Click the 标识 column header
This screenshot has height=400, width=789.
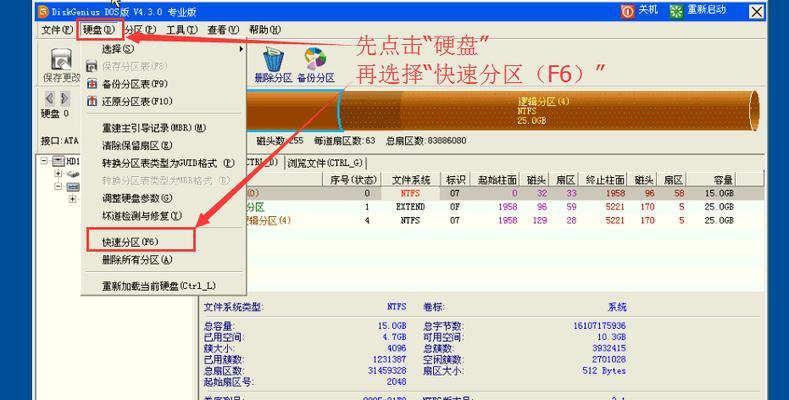click(455, 180)
